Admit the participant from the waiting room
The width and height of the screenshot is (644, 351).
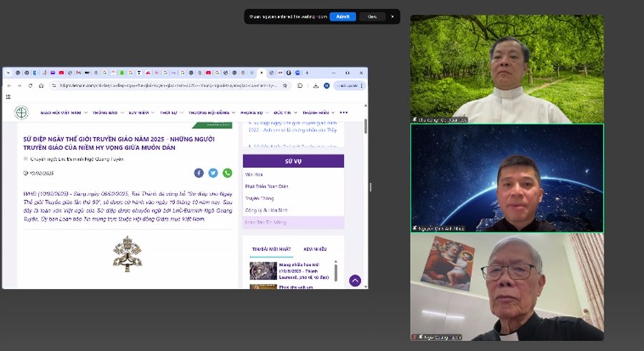342,17
